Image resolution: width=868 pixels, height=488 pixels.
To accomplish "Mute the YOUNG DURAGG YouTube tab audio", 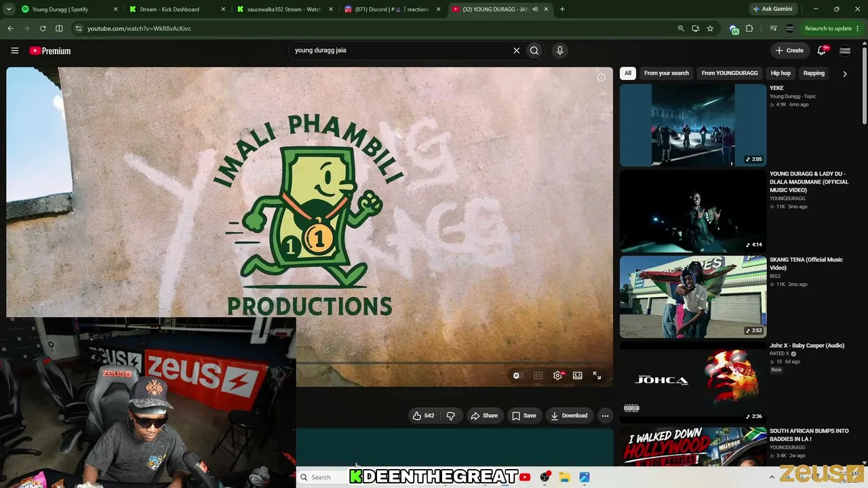I will (x=535, y=9).
